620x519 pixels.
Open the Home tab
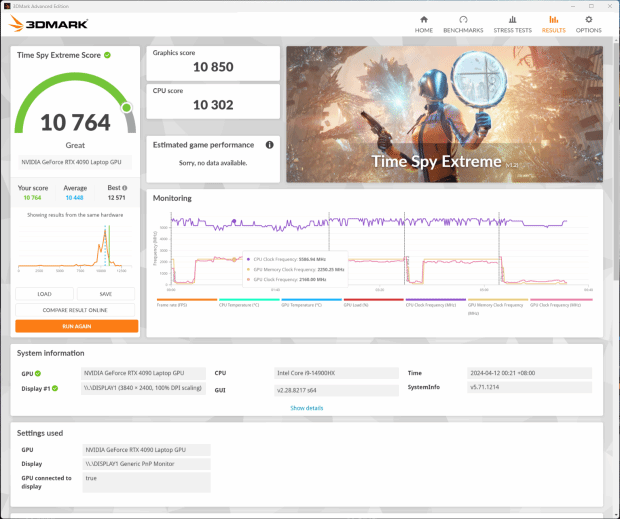pyautogui.click(x=423, y=25)
